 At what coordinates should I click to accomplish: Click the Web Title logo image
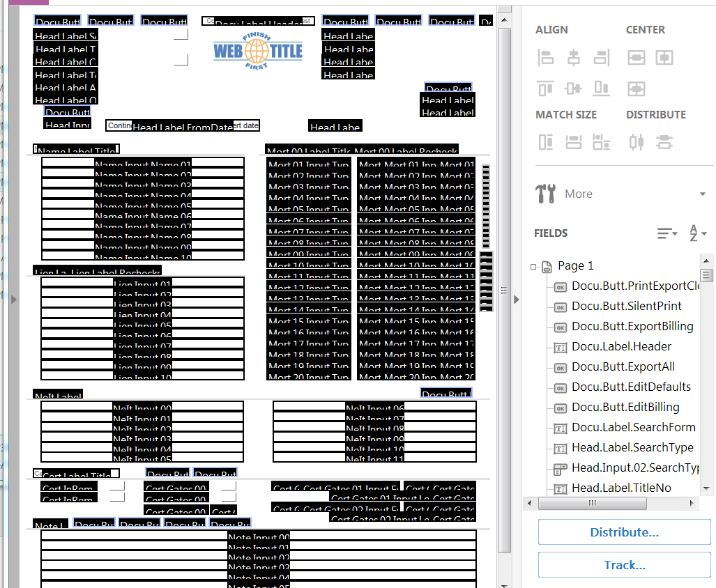258,51
